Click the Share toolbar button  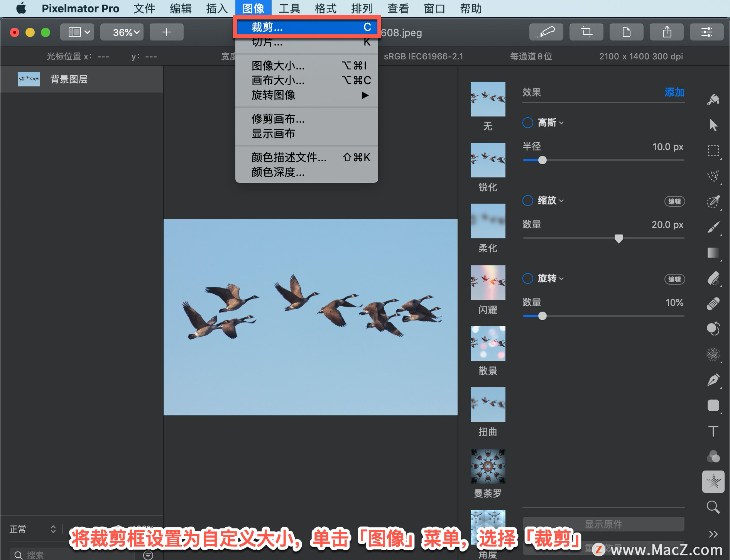666,32
